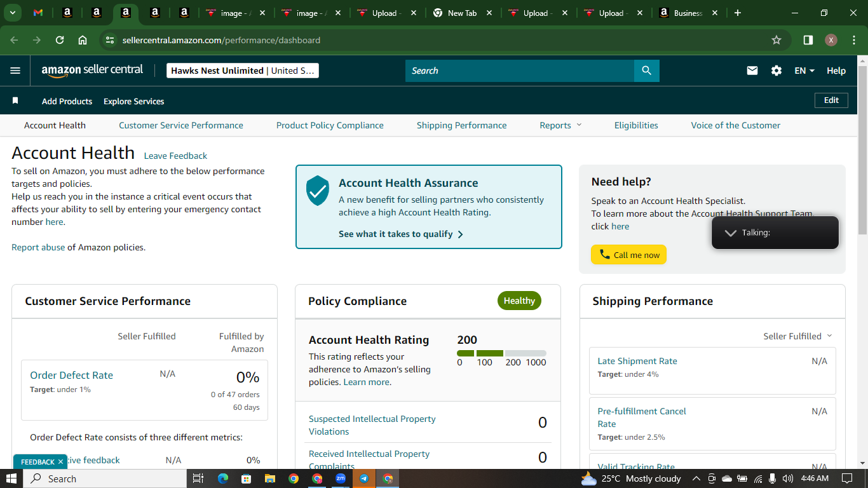Click the Report abuse link
This screenshot has width=868, height=488.
tap(38, 247)
